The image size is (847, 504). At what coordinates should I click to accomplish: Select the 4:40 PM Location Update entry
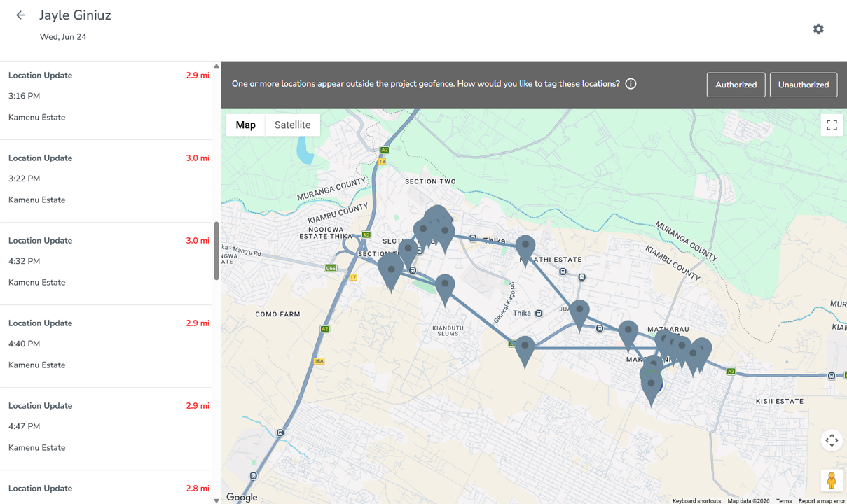106,346
